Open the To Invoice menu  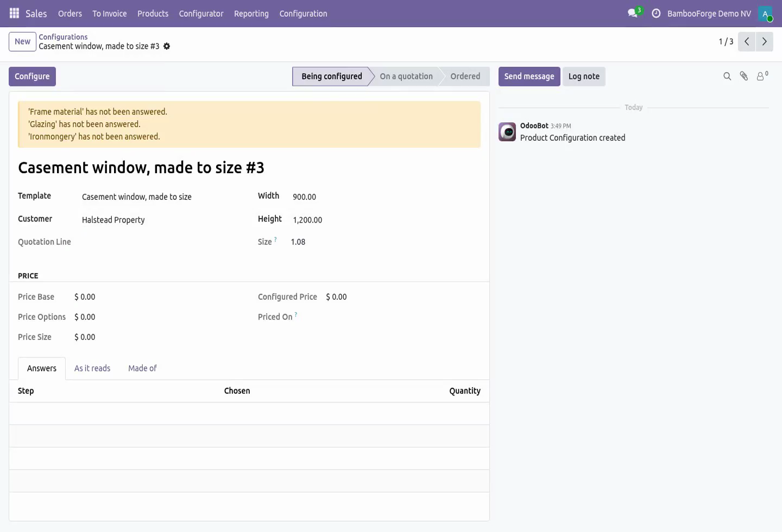pyautogui.click(x=110, y=14)
